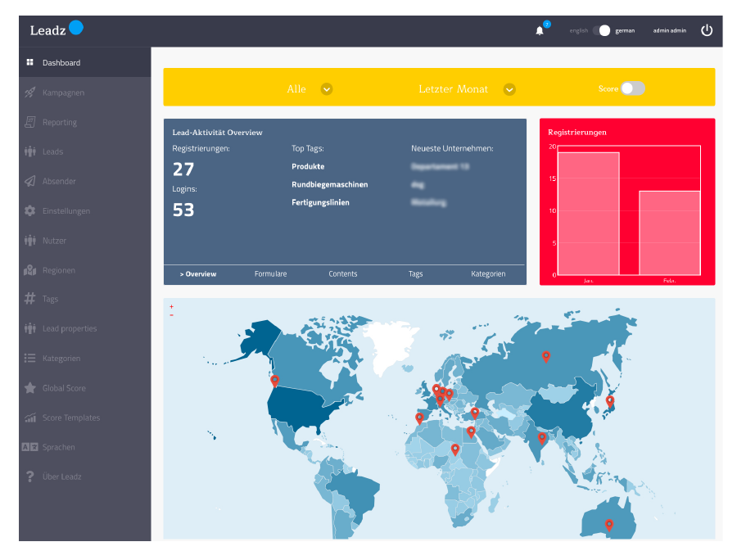Switch to the Kategorien tab in overview
The width and height of the screenshot is (737, 560).
[x=488, y=274]
